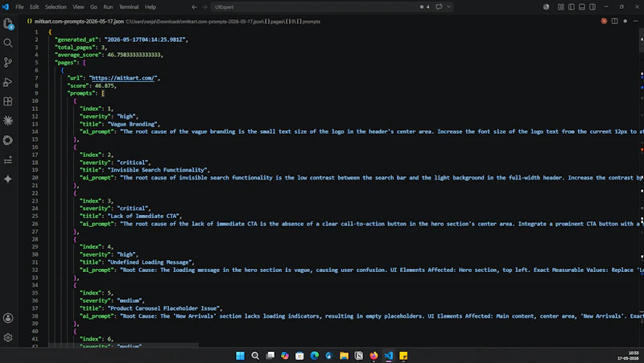Screen dimensions: 644x363
Task: Open Microsoft Edge from the taskbar
Action: coord(315,356)
